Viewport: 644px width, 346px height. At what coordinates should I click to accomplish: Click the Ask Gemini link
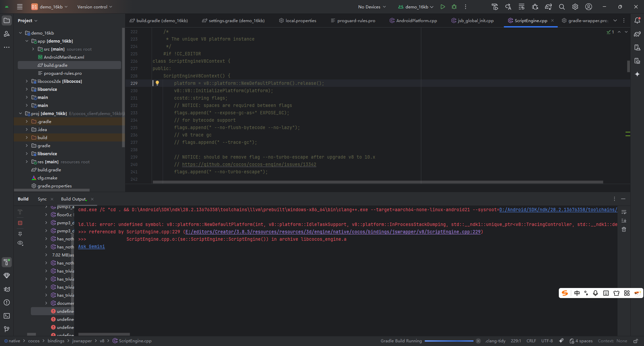tap(92, 246)
